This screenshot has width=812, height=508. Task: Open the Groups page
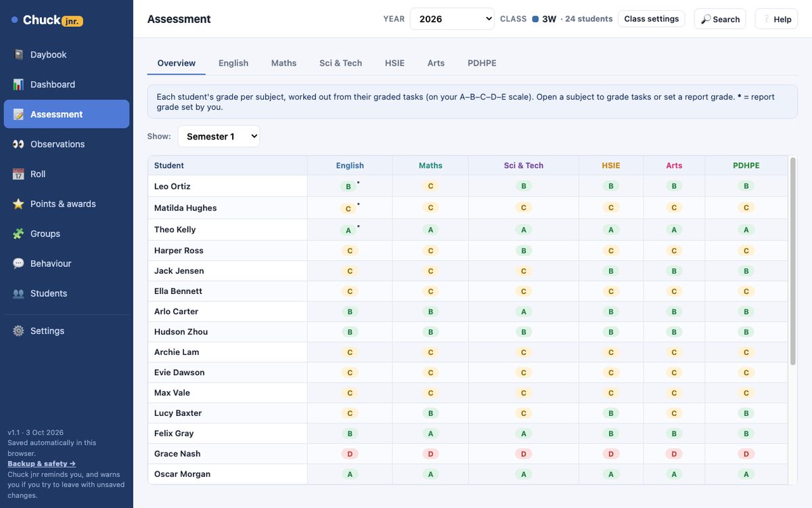(x=66, y=234)
